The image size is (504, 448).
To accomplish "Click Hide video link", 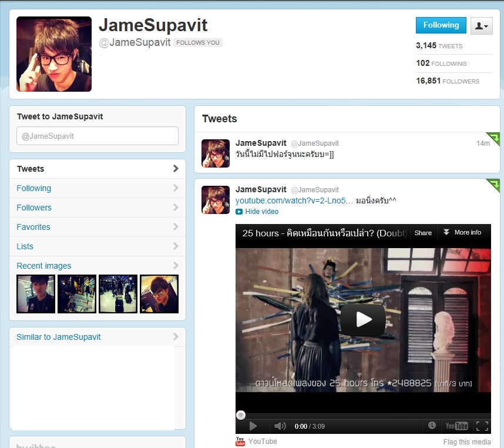I will 261,212.
